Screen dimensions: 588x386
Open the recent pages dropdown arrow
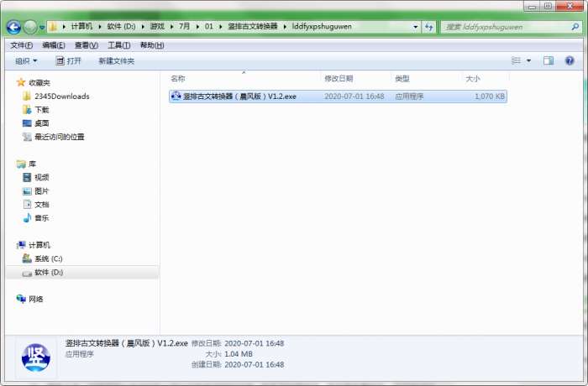pos(42,28)
